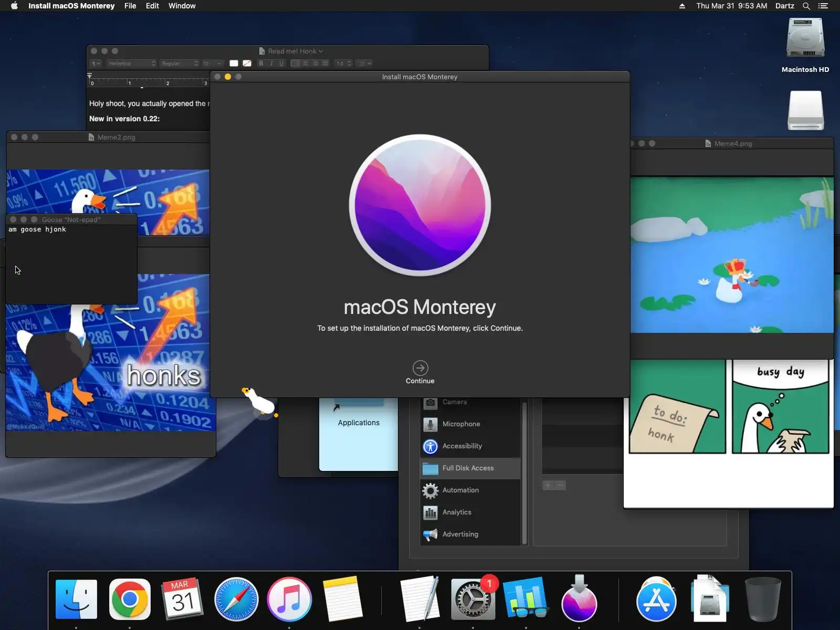Open the Keynote-style chart app with glasses in Dock
Viewport: 840px width, 630px height.
click(526, 599)
